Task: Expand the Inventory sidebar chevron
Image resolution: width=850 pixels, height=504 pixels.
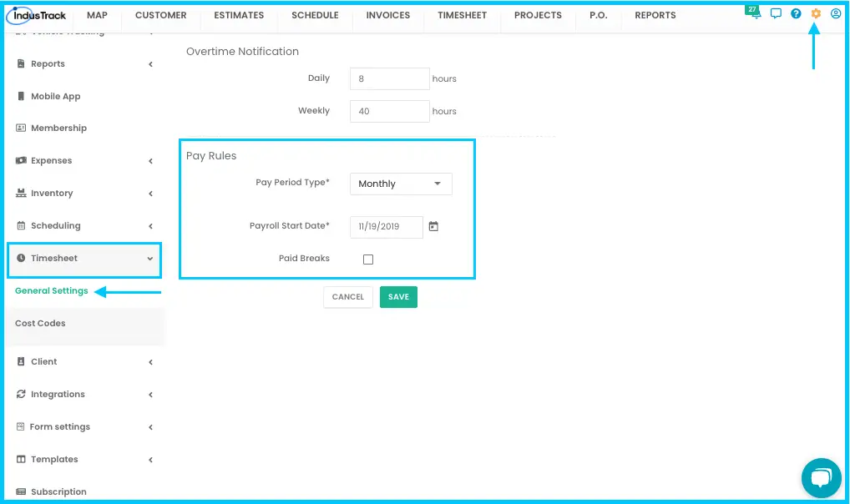Action: point(150,194)
